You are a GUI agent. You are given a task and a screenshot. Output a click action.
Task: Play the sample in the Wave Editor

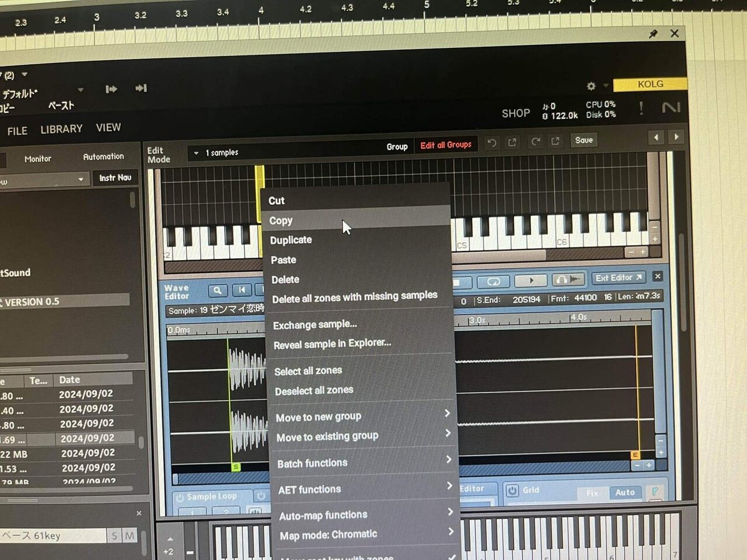[531, 281]
